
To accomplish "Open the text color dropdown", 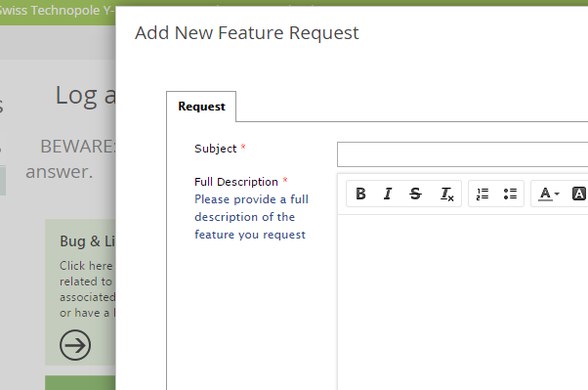I will [x=549, y=194].
